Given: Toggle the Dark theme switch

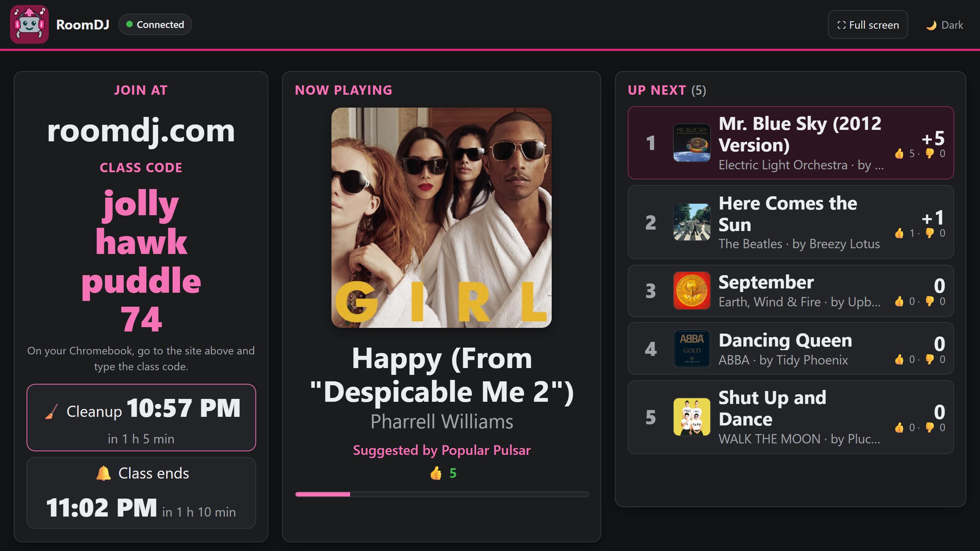Looking at the screenshot, I should (x=944, y=25).
